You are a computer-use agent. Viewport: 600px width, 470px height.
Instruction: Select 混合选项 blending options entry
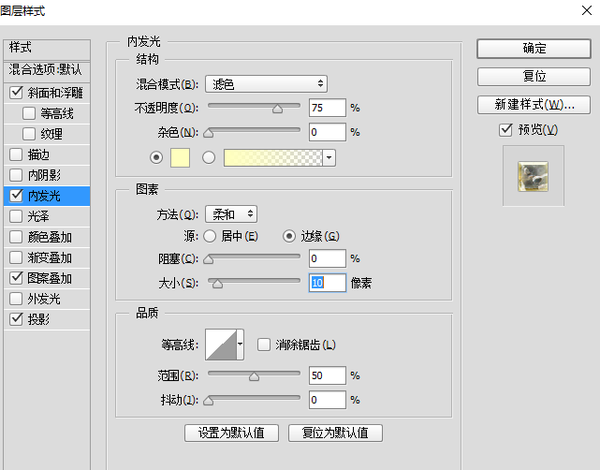[x=46, y=70]
